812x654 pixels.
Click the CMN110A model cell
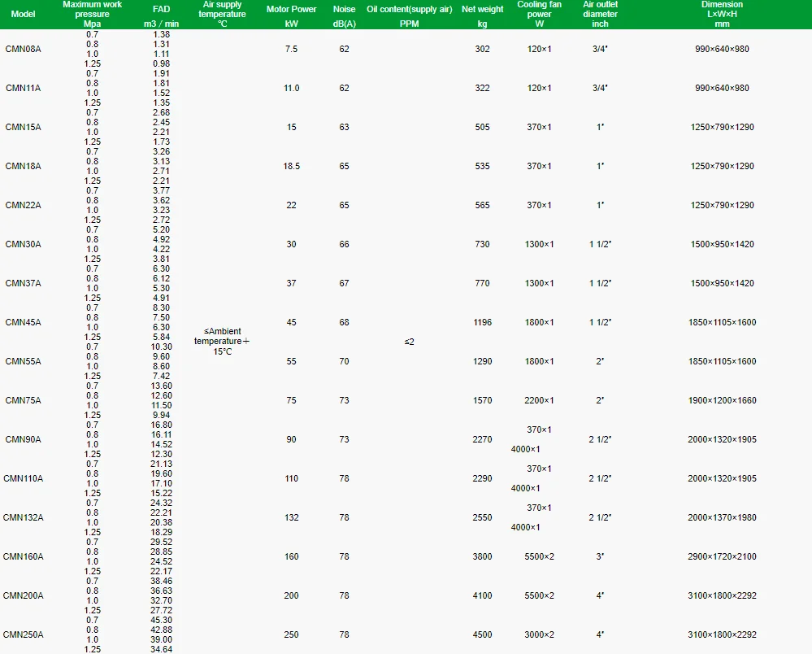[x=23, y=478]
